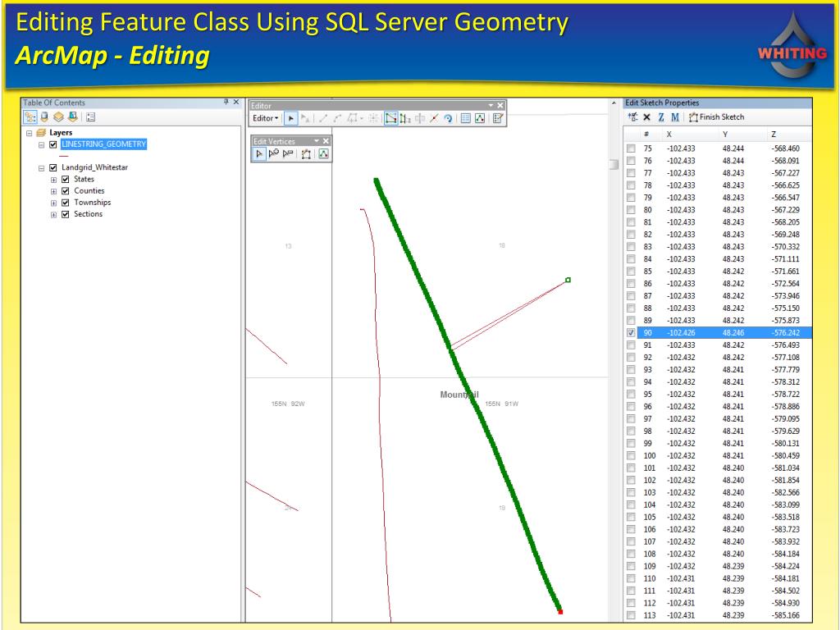This screenshot has height=630, width=840.
Task: Expand the Sections layer
Action: tap(53, 216)
